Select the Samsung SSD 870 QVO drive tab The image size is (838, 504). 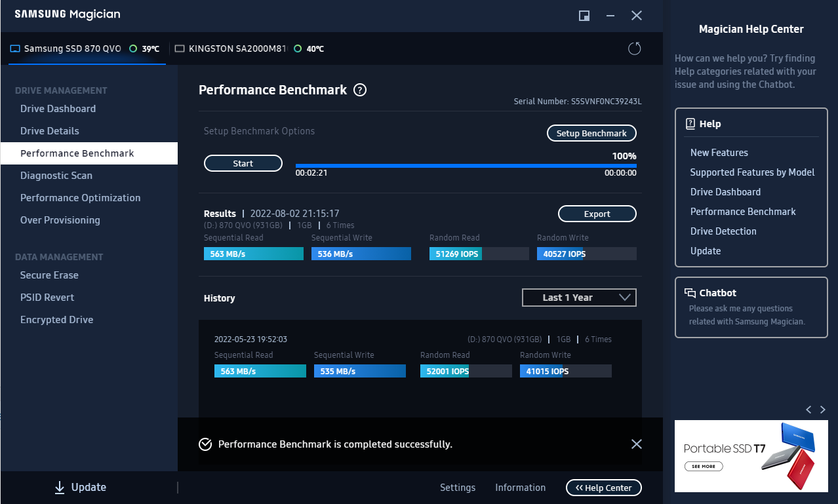72,48
